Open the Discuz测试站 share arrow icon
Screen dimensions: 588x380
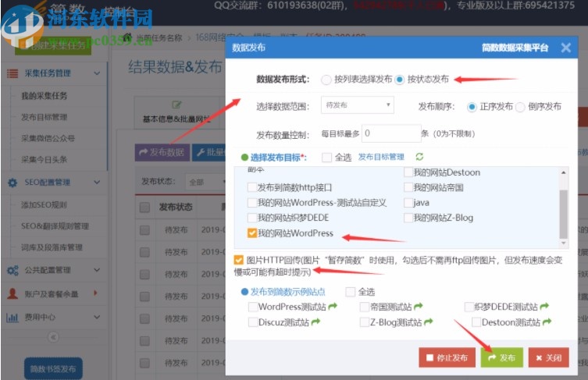[x=315, y=322]
